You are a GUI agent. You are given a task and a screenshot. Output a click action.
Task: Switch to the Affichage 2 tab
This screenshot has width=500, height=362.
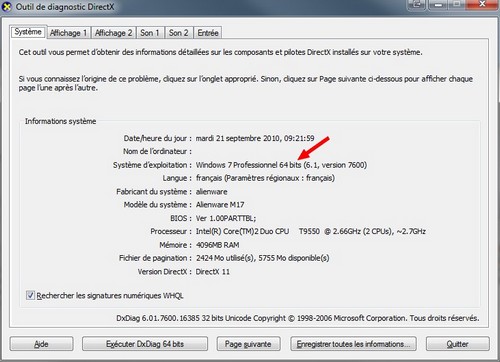(x=113, y=33)
